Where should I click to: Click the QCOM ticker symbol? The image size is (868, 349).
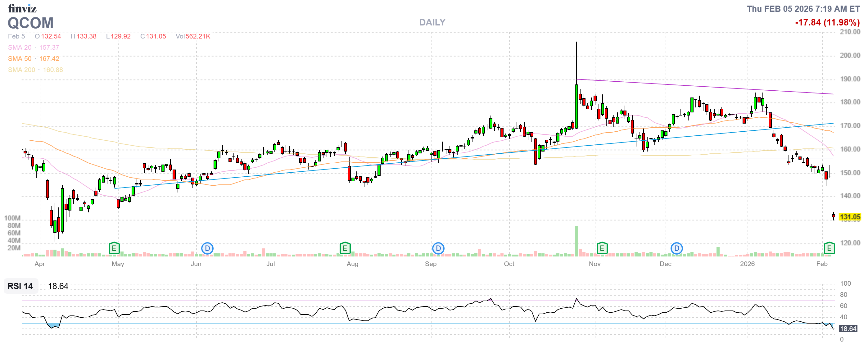coord(30,23)
